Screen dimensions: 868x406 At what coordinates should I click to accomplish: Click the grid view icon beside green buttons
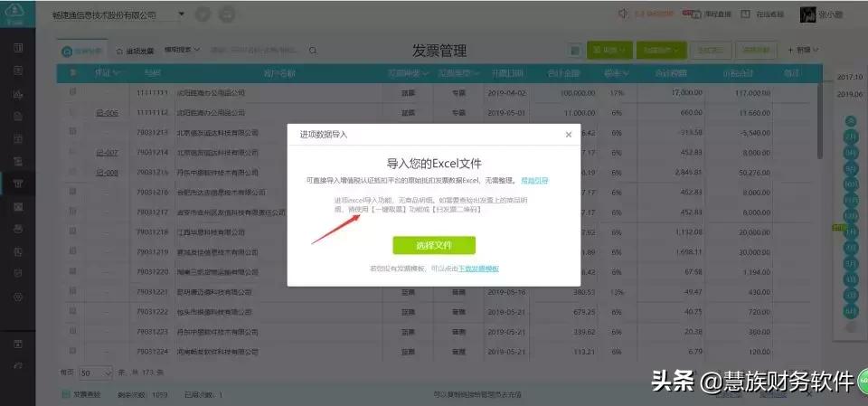click(575, 51)
